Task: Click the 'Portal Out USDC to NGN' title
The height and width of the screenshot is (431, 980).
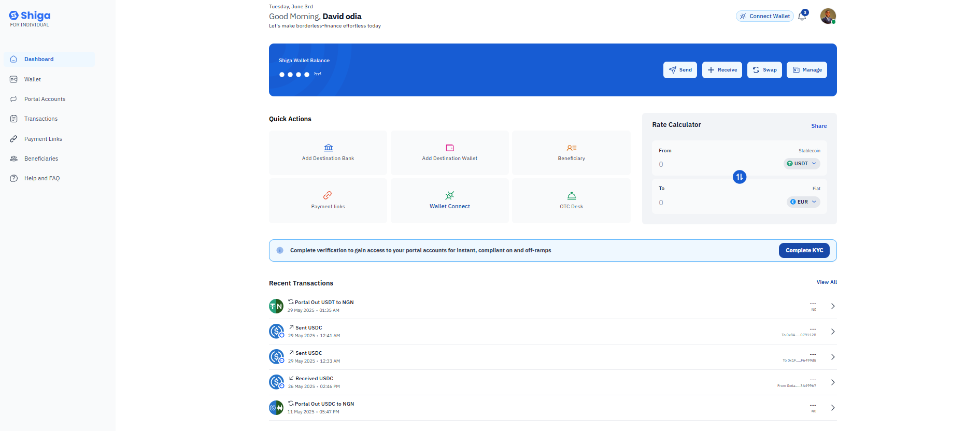Action: click(324, 404)
